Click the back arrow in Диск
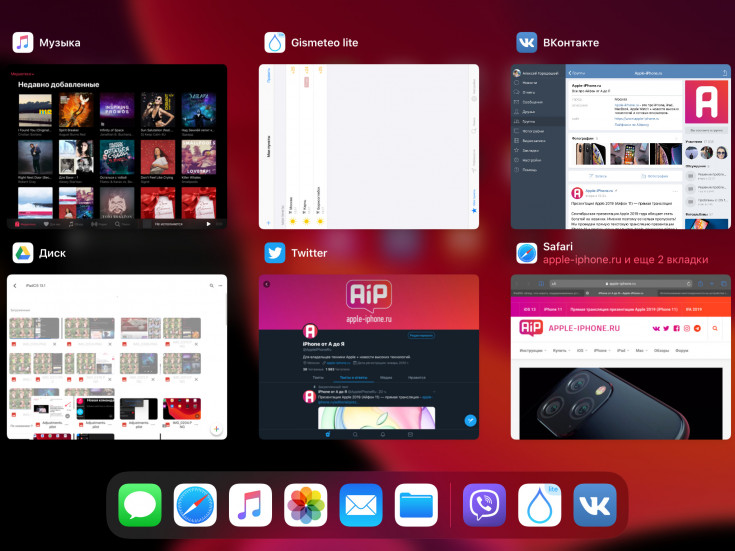This screenshot has height=551, width=735. tap(15, 286)
